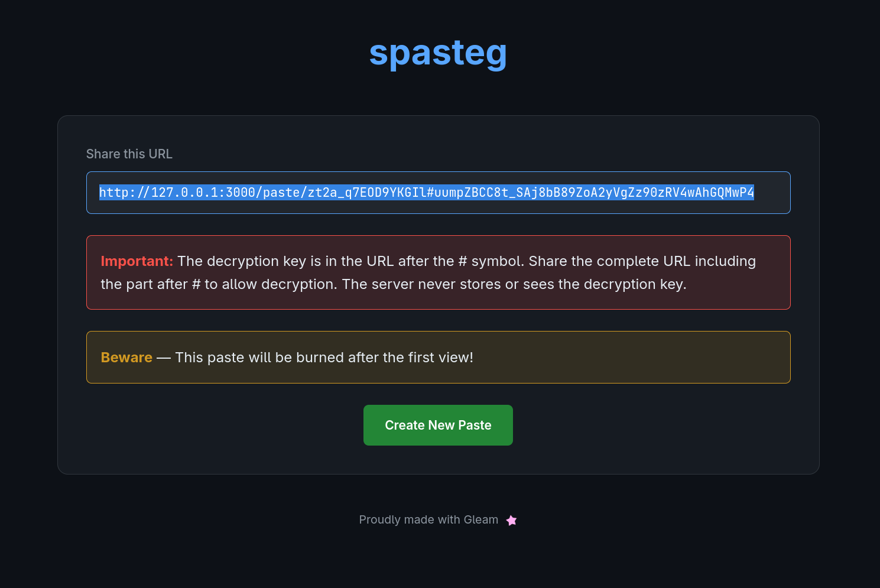
Task: Click the orange "Beware" label
Action: (x=126, y=358)
